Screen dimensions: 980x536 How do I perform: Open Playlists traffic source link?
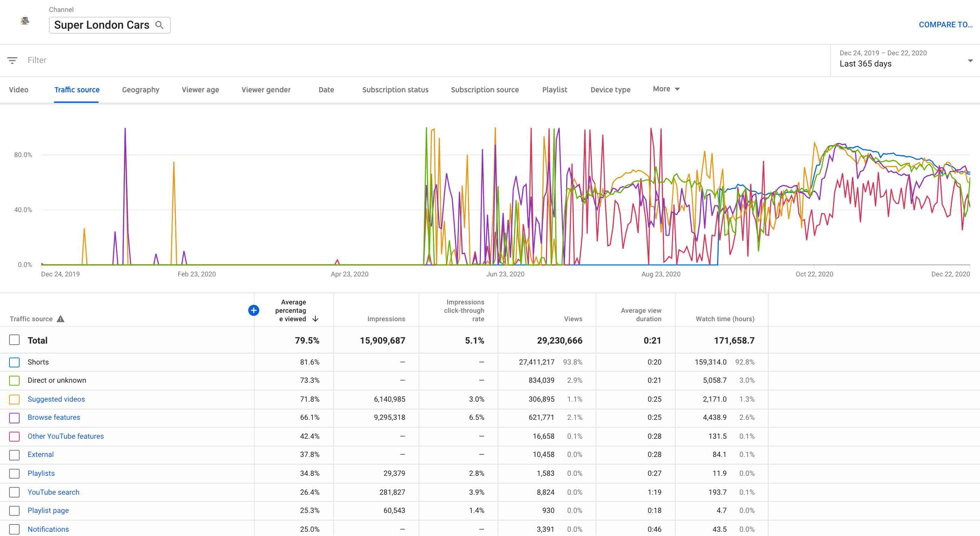coord(41,473)
